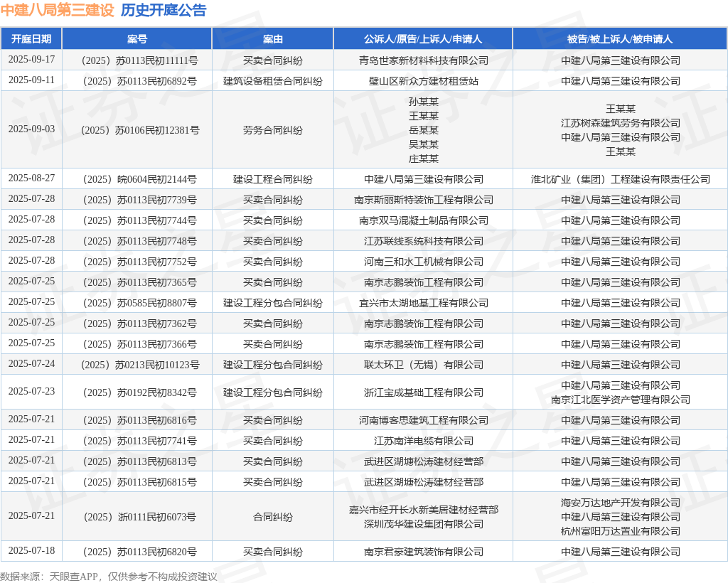Select case number (2025)苏0113民初7365号
Viewport: 728px width, 583px height.
[139, 282]
